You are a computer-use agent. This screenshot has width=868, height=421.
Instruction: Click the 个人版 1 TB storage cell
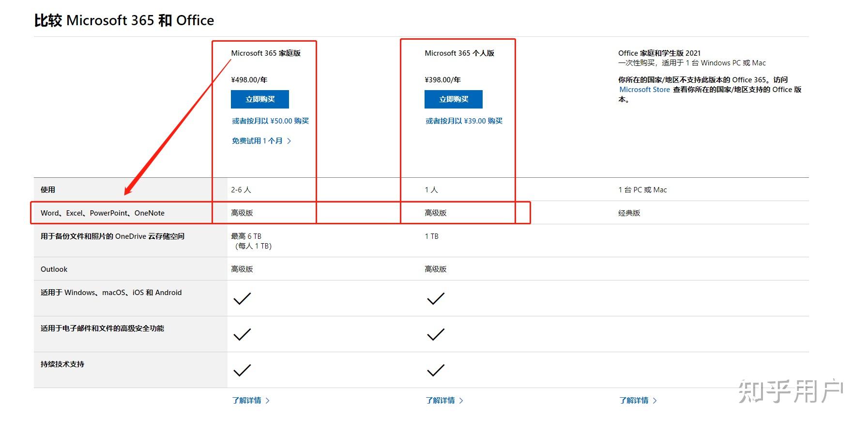431,236
